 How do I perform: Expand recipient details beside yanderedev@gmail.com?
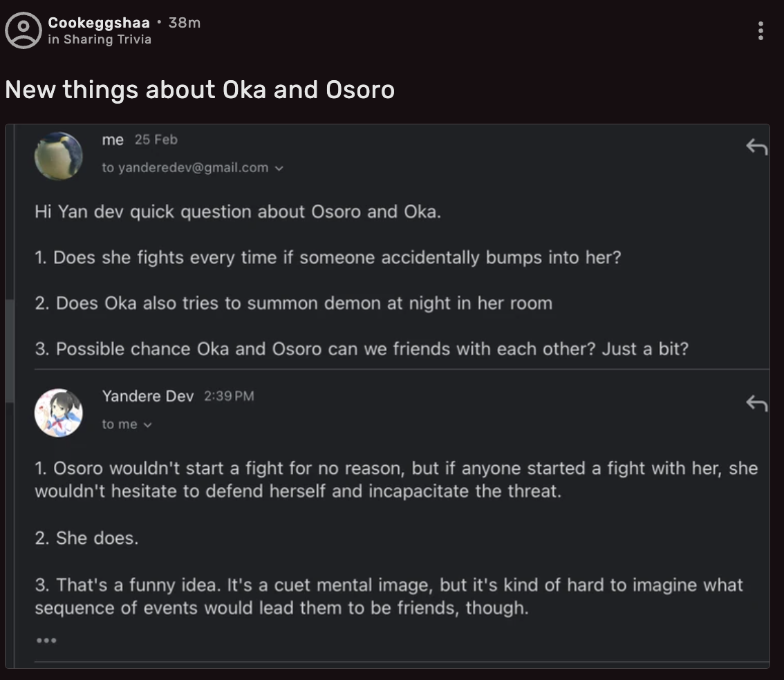279,168
